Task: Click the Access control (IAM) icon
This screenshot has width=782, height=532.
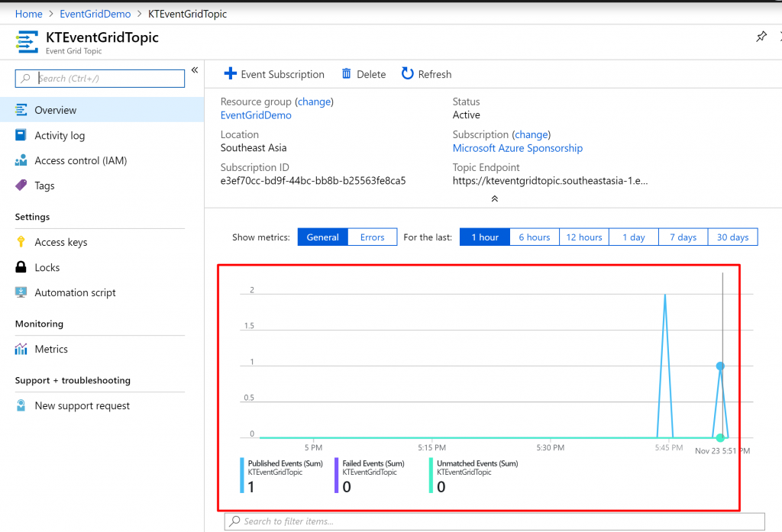Action: (x=21, y=160)
